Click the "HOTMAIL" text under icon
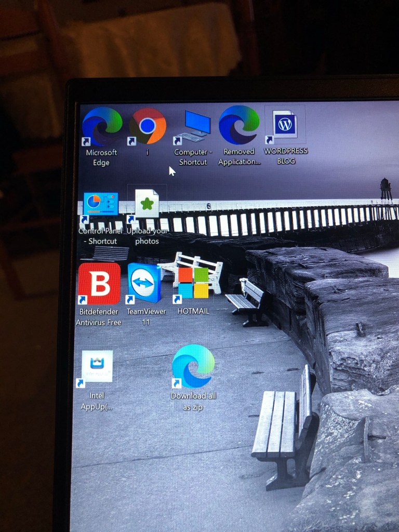 193,311
